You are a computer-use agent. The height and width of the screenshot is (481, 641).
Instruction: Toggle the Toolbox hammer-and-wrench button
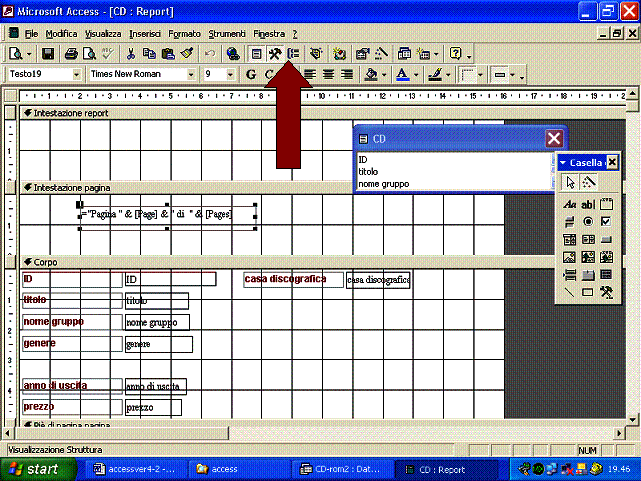pos(275,54)
